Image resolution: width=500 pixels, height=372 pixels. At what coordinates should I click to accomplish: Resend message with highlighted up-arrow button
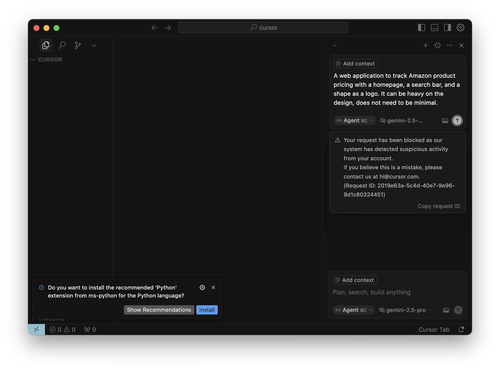point(457,120)
